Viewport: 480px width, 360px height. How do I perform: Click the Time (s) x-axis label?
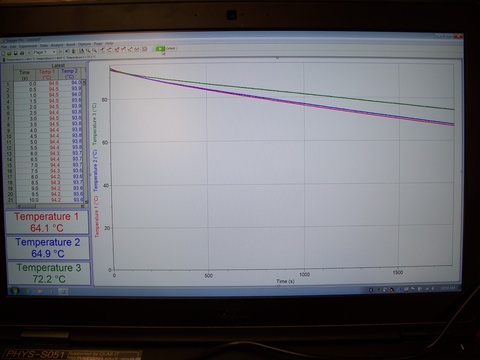click(x=285, y=281)
